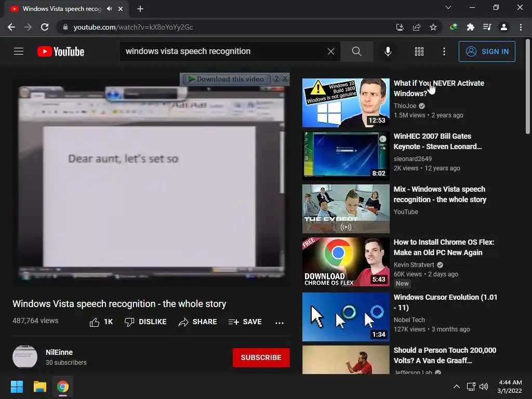
Task: Open WinHEC thumbnail showing 8:02
Action: click(345, 156)
